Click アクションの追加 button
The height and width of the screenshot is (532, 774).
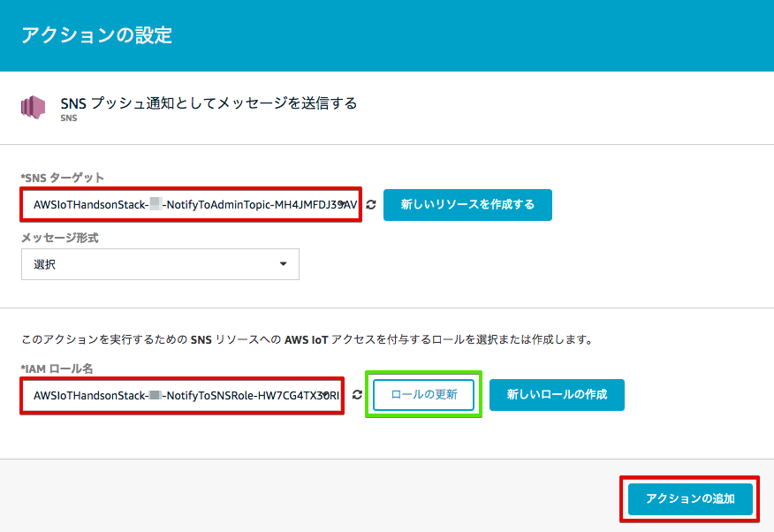[690, 499]
